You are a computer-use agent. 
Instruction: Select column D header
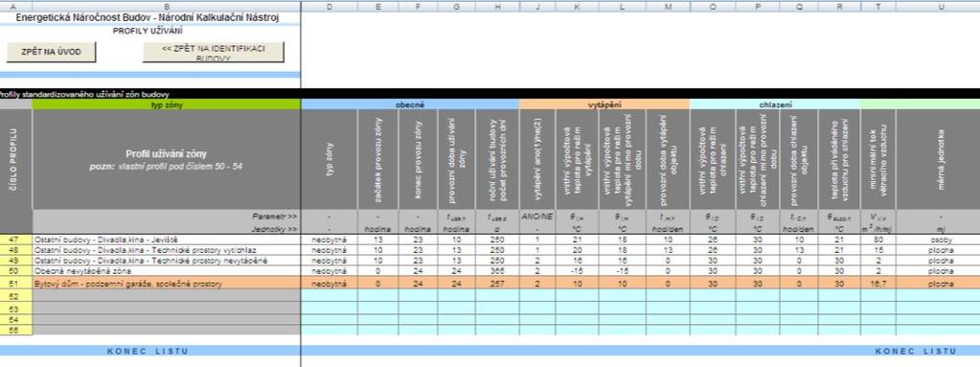(x=330, y=7)
